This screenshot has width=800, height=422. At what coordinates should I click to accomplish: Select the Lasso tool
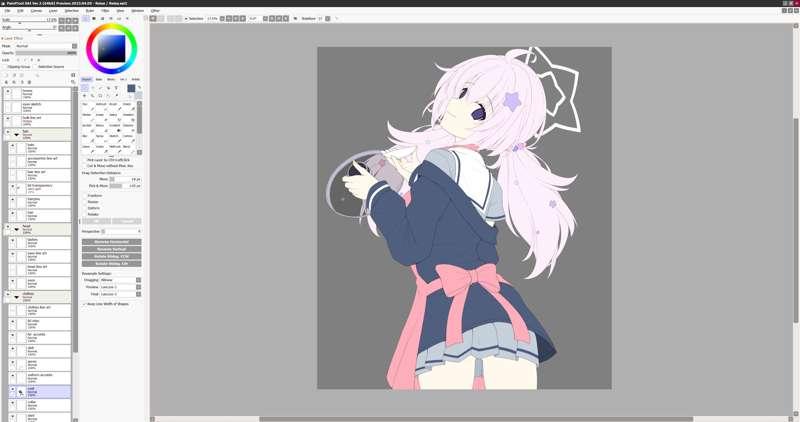tap(93, 88)
